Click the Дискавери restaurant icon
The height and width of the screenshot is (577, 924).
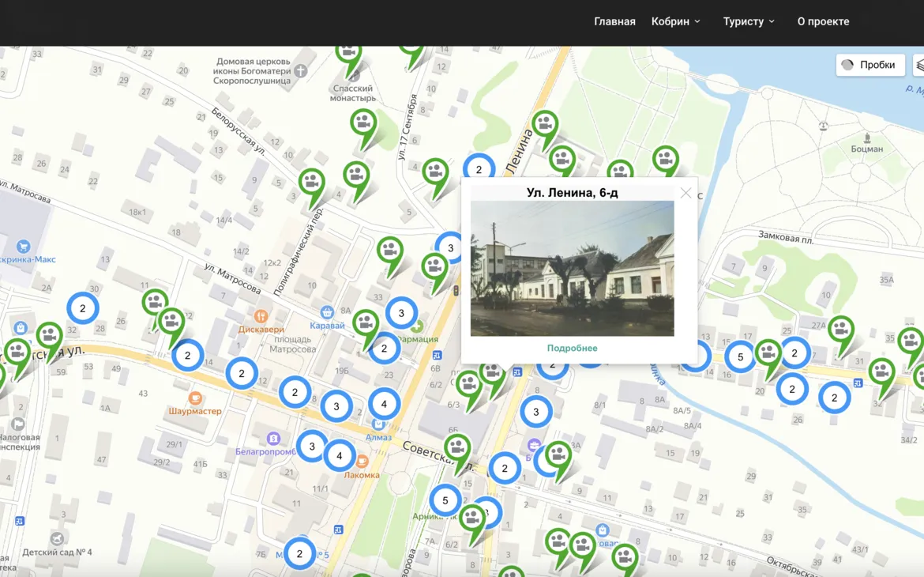click(x=261, y=317)
